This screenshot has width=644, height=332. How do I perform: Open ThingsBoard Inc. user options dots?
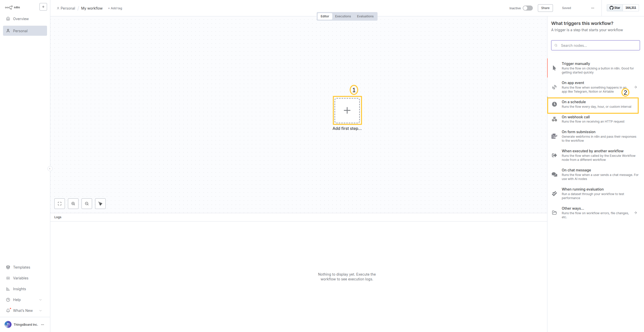[43, 325]
